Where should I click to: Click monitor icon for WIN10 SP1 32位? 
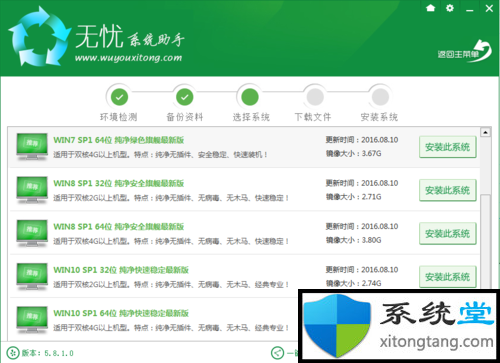coord(32,276)
